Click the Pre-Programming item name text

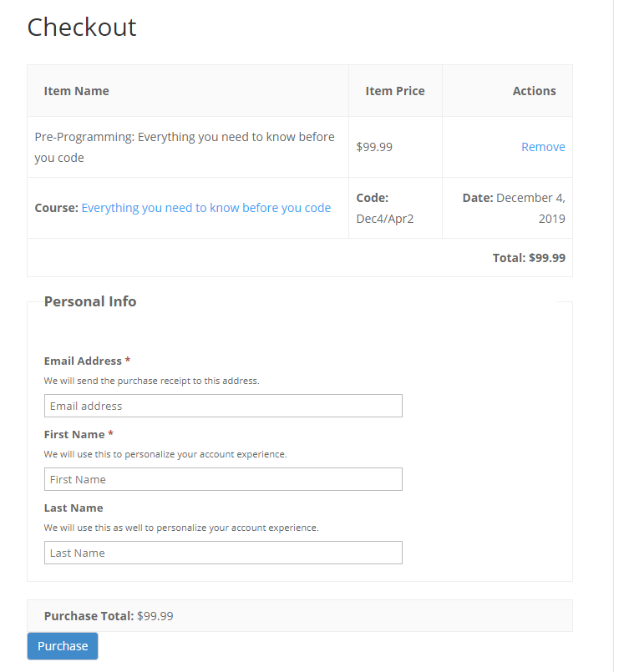click(x=185, y=147)
